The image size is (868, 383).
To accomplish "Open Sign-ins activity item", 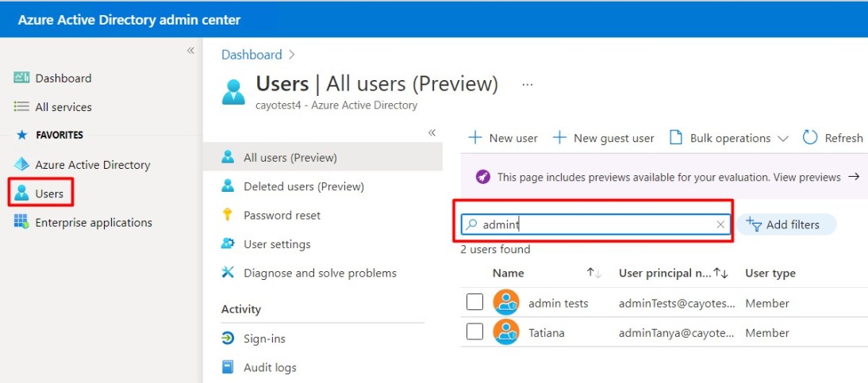I will click(264, 338).
